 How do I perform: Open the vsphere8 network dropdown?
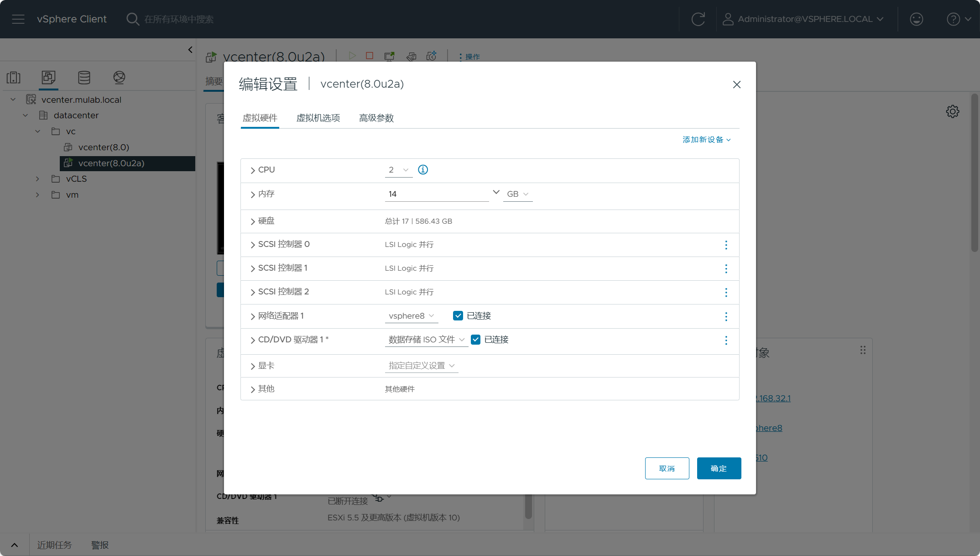(x=412, y=316)
